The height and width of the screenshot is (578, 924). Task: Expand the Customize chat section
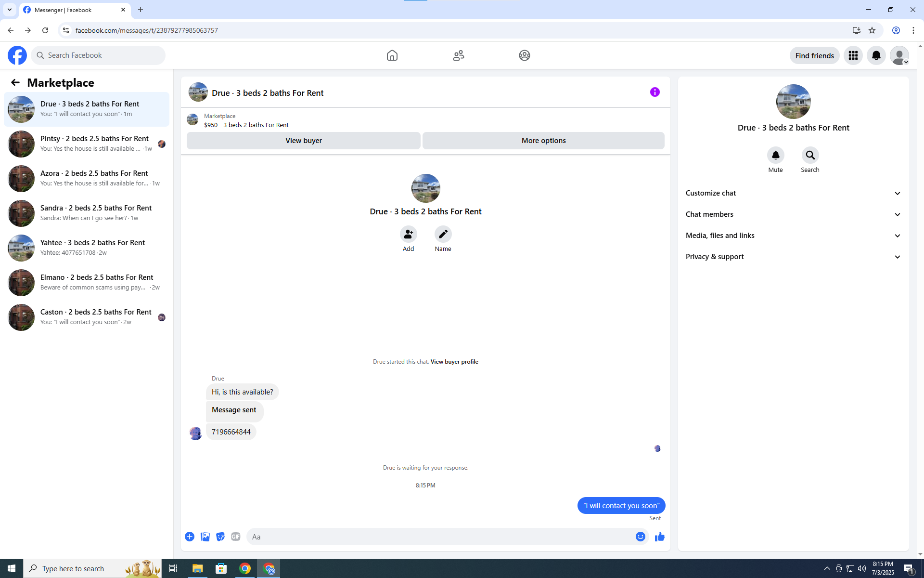pos(793,193)
